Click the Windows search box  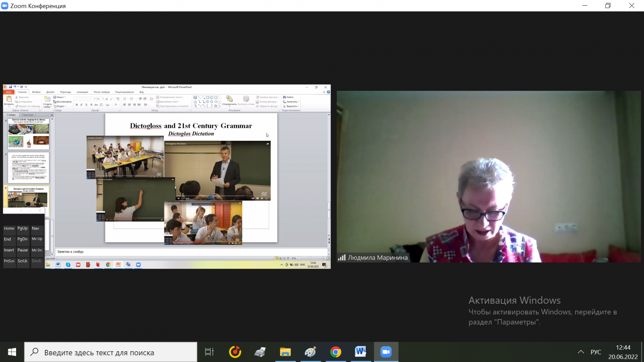111,352
